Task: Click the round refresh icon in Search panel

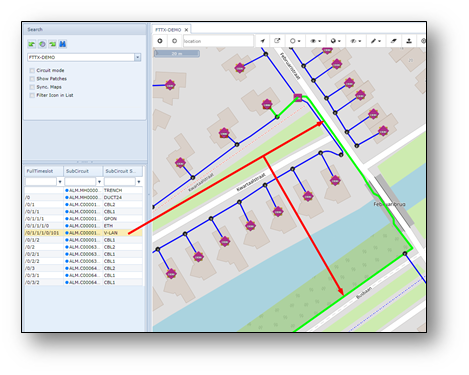Action: 42,44
